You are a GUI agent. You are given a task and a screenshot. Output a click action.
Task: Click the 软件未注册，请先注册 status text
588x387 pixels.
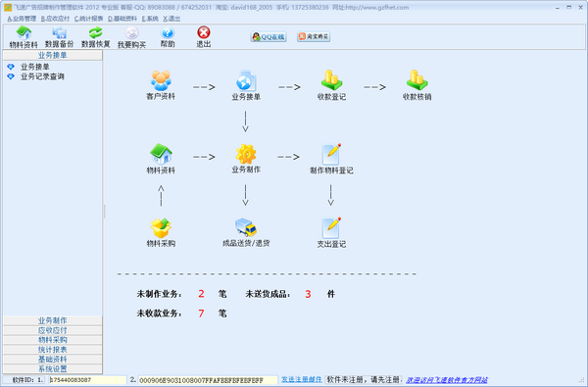click(364, 379)
